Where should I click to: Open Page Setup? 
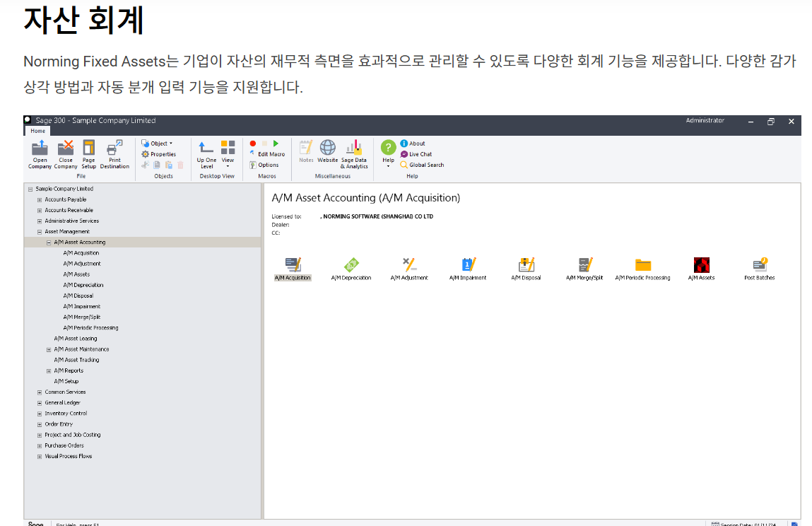(88, 154)
